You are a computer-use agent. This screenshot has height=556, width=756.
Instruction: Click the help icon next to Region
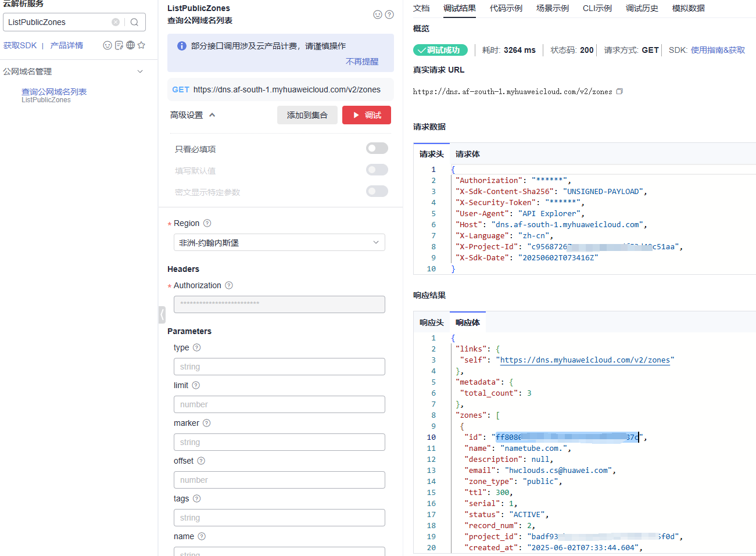tap(207, 223)
